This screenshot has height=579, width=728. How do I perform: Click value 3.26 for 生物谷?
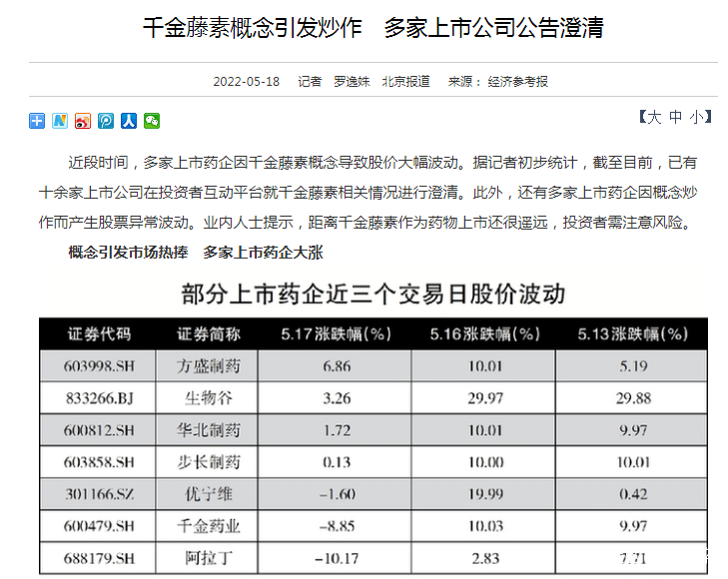tap(337, 398)
